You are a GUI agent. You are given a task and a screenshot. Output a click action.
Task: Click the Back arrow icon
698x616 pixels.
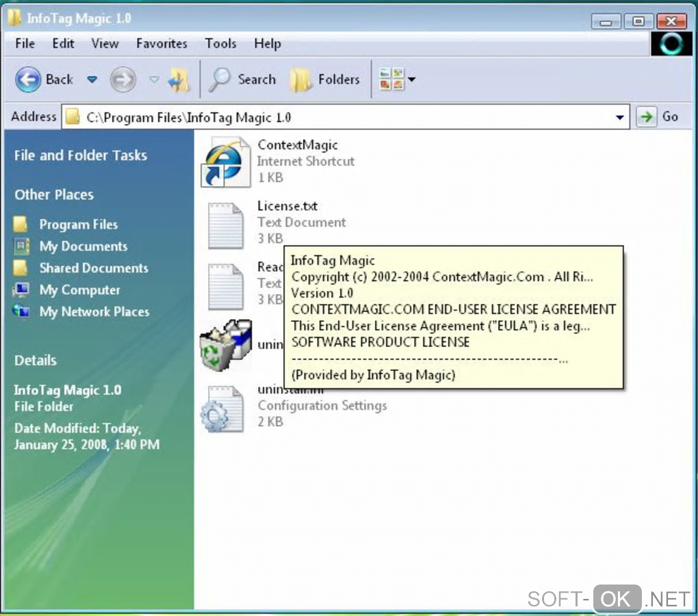[28, 79]
